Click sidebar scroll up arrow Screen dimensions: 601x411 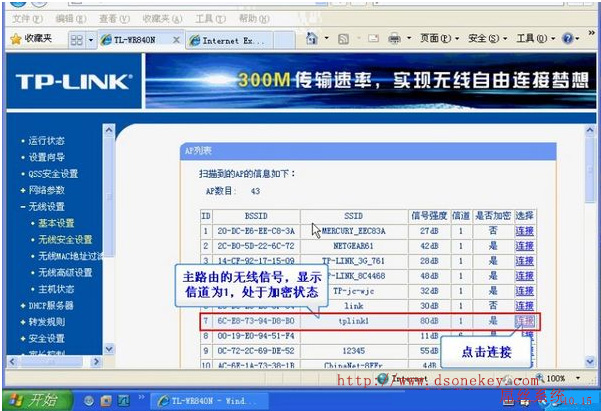pos(109,130)
